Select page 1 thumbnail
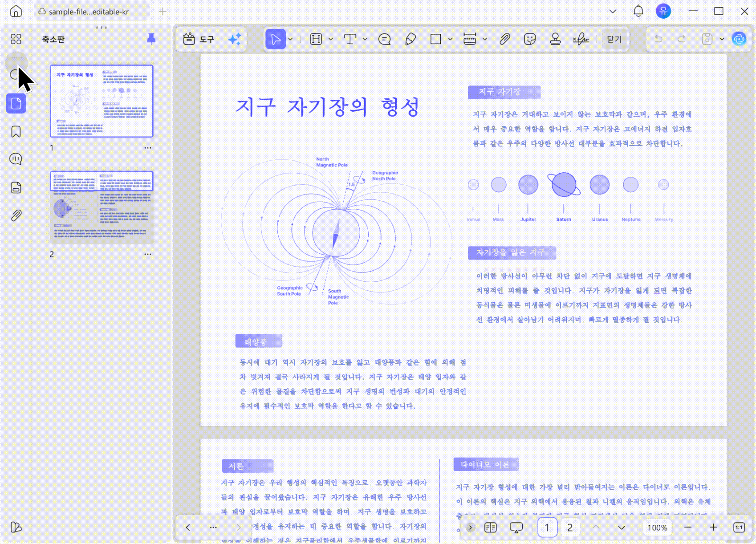 tap(102, 101)
